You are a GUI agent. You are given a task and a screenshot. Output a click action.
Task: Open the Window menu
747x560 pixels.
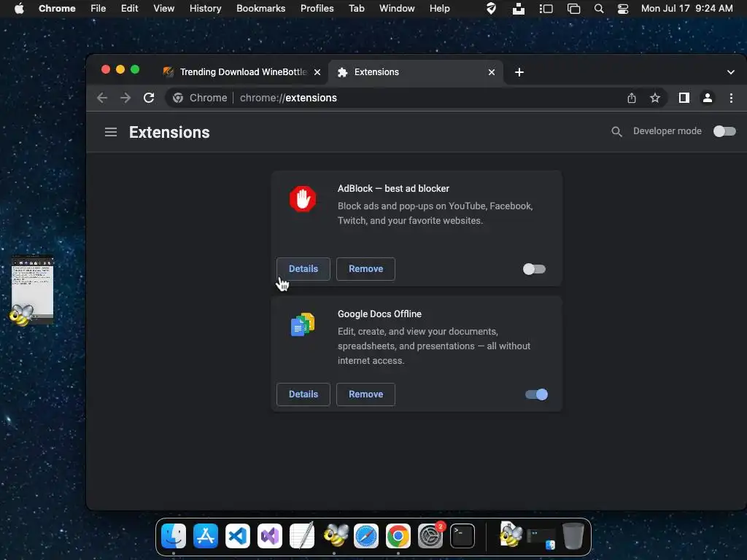[397, 9]
